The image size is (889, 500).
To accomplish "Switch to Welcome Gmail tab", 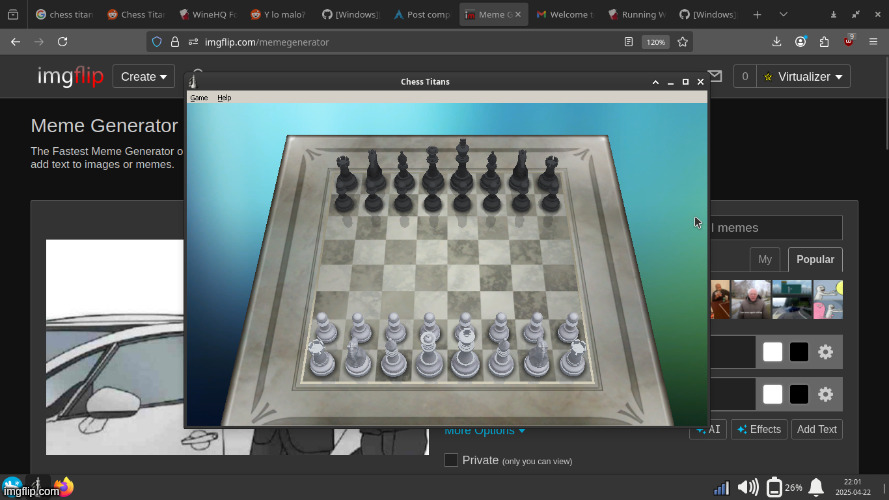I will (565, 15).
